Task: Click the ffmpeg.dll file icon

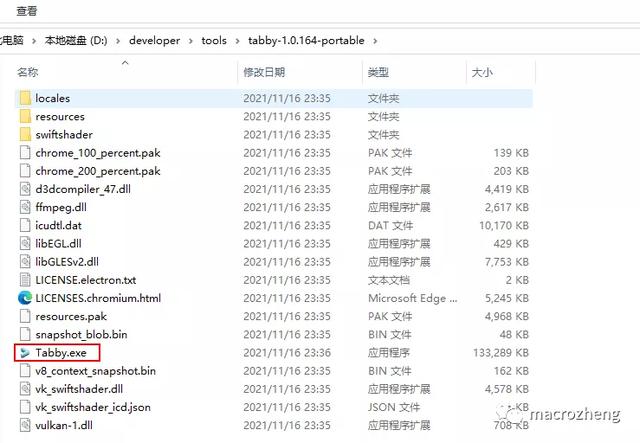Action: (25, 207)
